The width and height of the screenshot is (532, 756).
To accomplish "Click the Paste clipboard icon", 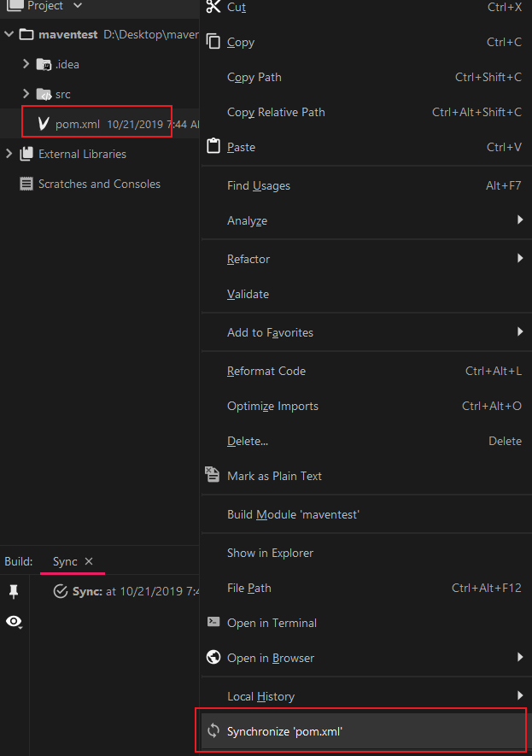I will point(213,146).
